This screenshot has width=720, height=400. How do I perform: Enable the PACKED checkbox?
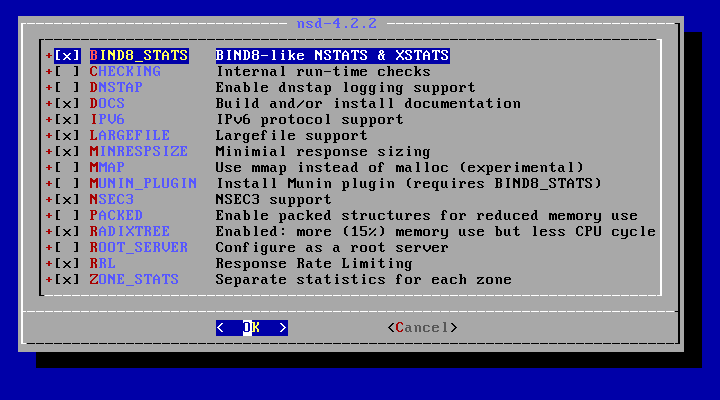click(x=67, y=215)
